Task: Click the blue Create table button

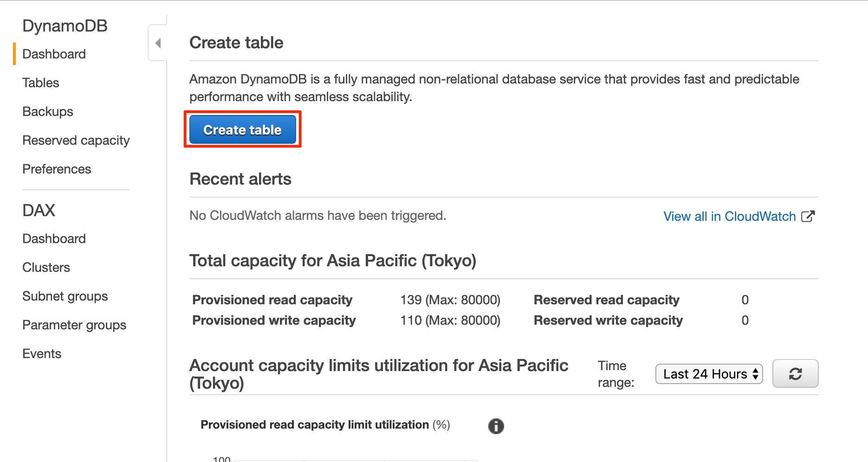Action: (x=242, y=129)
